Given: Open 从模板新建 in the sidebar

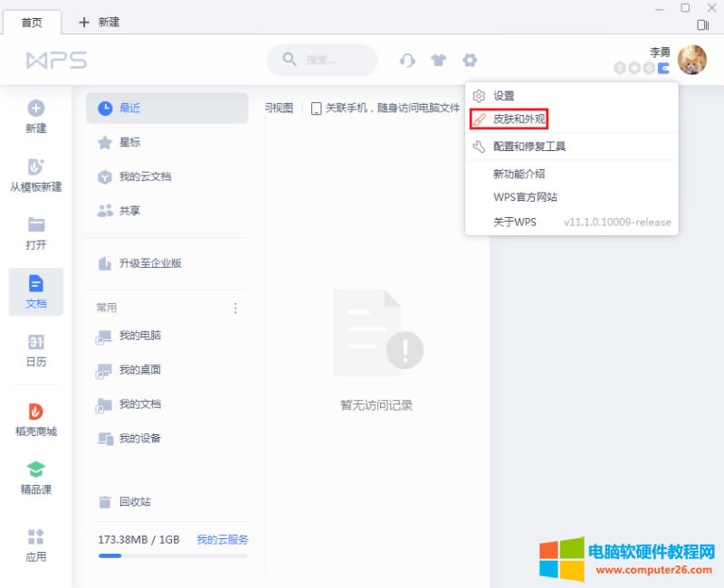Looking at the screenshot, I should pos(36,175).
